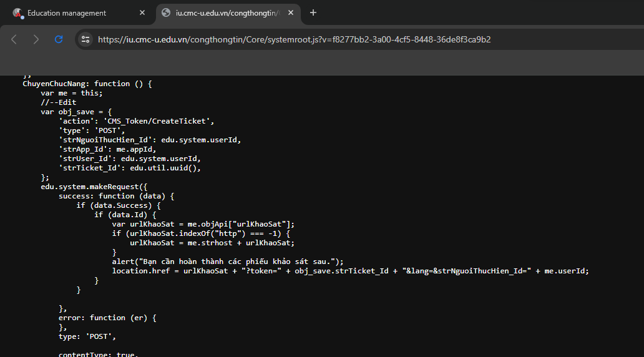Click the browser Forward arrow button
644x357 pixels.
coord(36,39)
